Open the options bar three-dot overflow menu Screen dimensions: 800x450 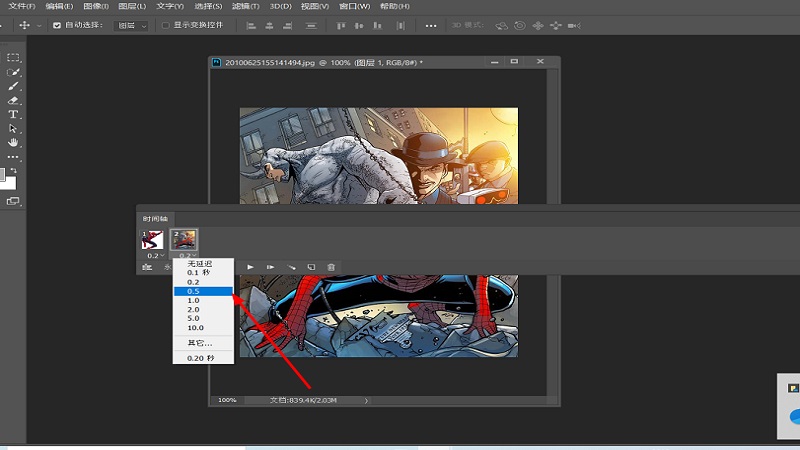431,26
